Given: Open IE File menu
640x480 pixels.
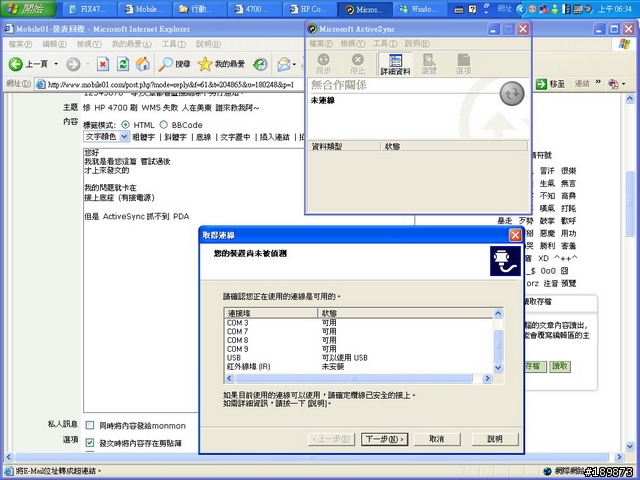Looking at the screenshot, I should click(x=20, y=44).
